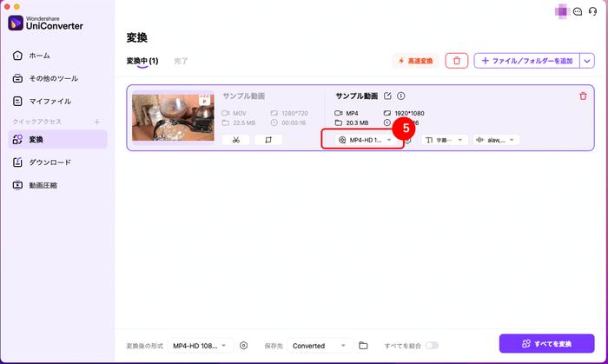The width and height of the screenshot is (608, 364).
Task: Open the 変換後の形式 MP4-HD 108... dropdown
Action: tap(201, 346)
